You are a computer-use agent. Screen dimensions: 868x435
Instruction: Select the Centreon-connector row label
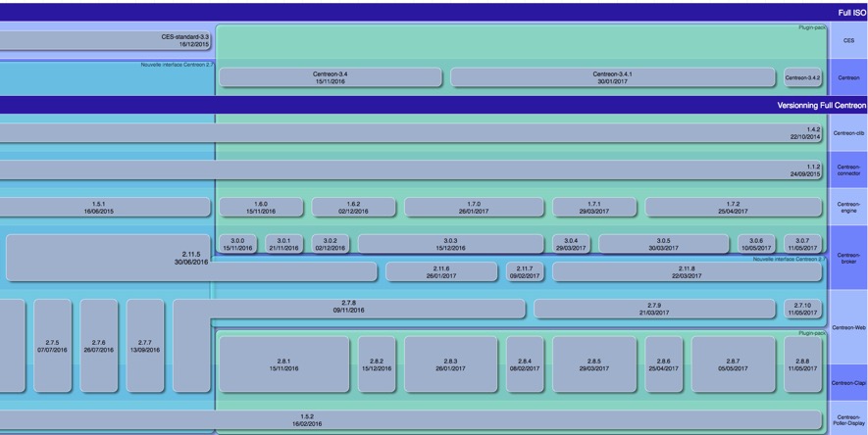point(848,170)
